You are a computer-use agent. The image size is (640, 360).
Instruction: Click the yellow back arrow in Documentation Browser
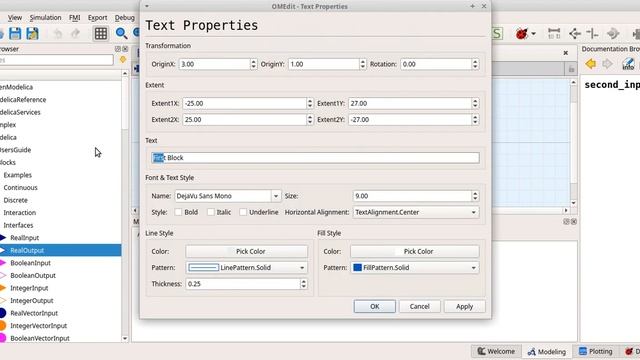(590, 64)
